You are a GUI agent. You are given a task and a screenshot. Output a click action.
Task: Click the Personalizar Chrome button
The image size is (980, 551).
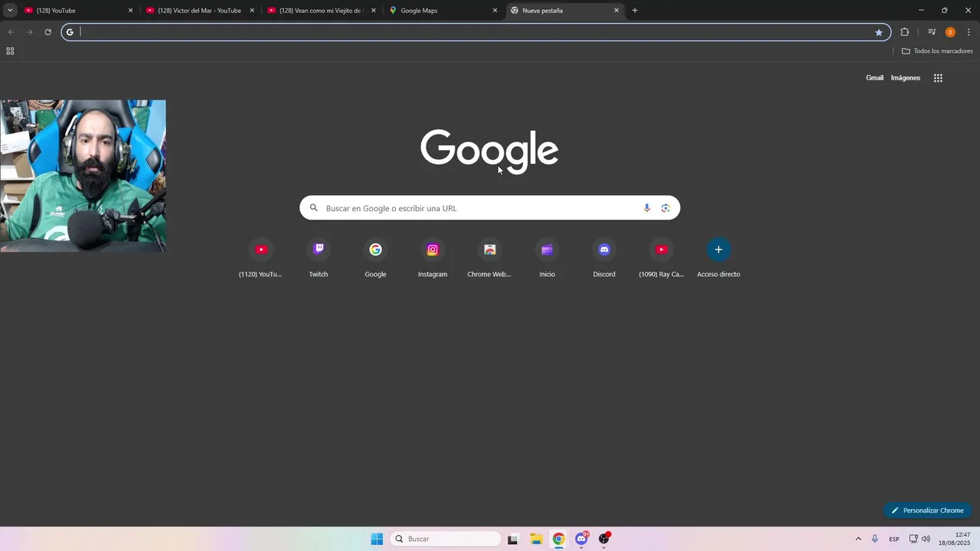(927, 510)
